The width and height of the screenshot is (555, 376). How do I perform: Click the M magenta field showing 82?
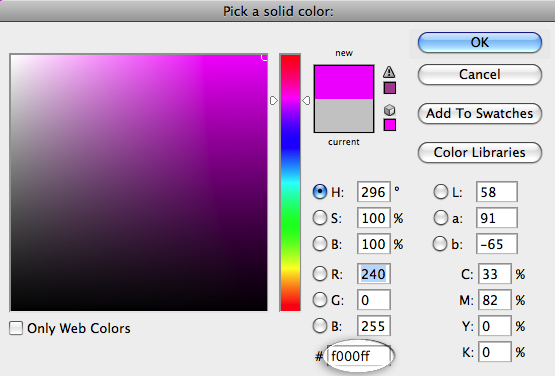click(494, 300)
